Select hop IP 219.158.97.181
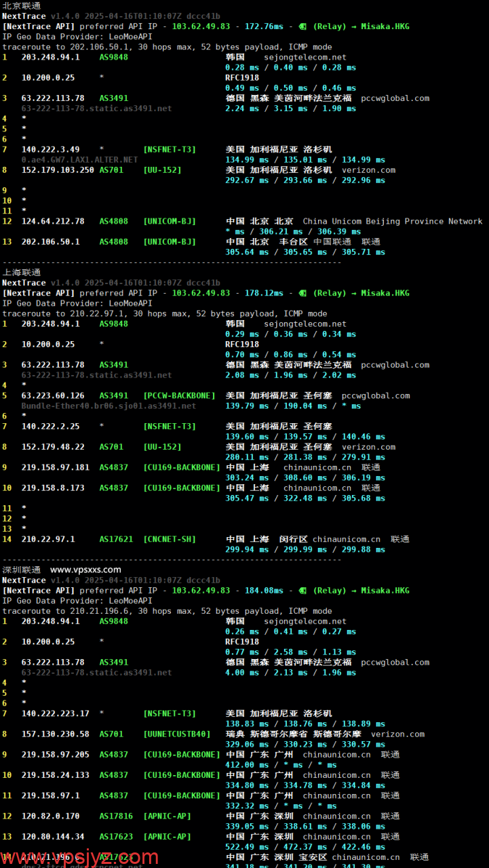This screenshot has width=489, height=868. (56, 467)
